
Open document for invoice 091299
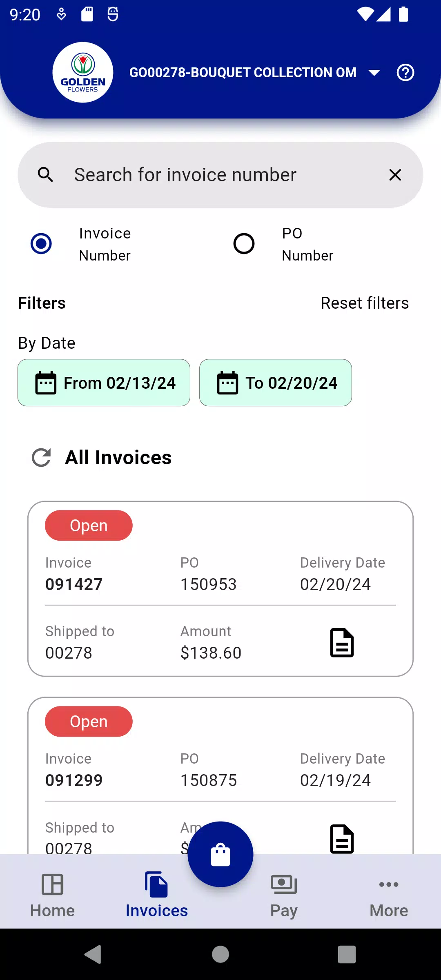(342, 839)
